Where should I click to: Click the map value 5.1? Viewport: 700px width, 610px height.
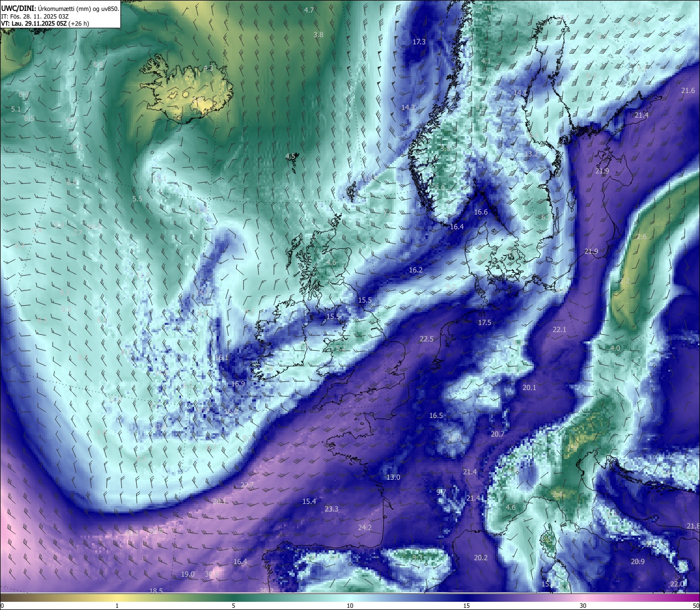click(16, 109)
